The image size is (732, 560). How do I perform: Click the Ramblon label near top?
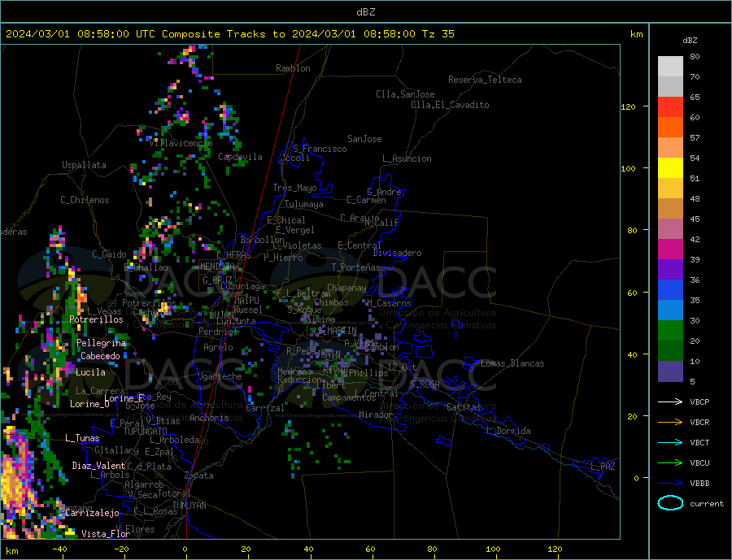tap(293, 68)
